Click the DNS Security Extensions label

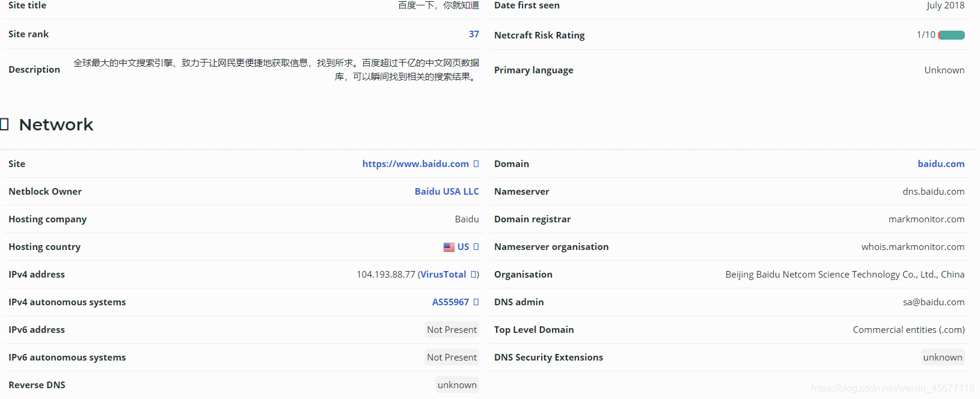(x=548, y=358)
